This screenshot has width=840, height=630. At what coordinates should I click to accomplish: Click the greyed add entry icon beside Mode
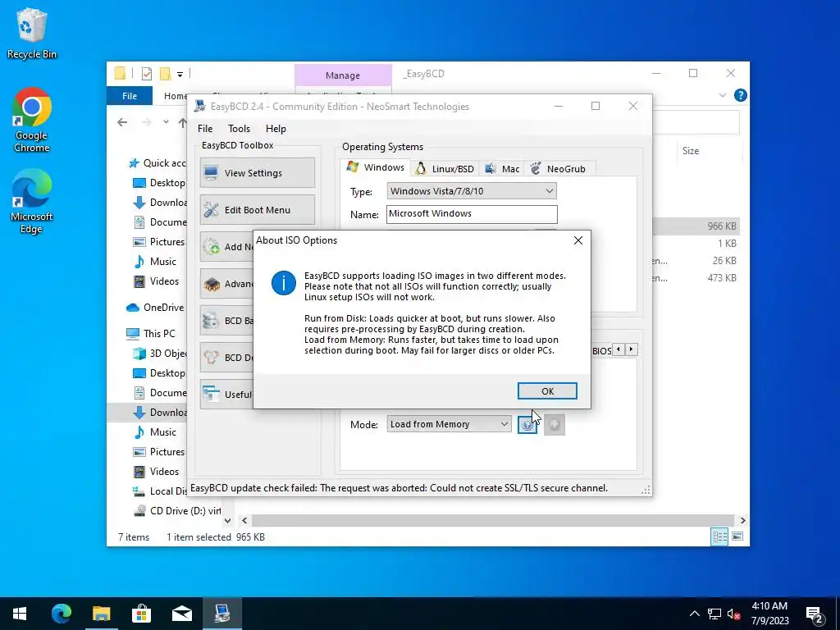[x=554, y=425]
